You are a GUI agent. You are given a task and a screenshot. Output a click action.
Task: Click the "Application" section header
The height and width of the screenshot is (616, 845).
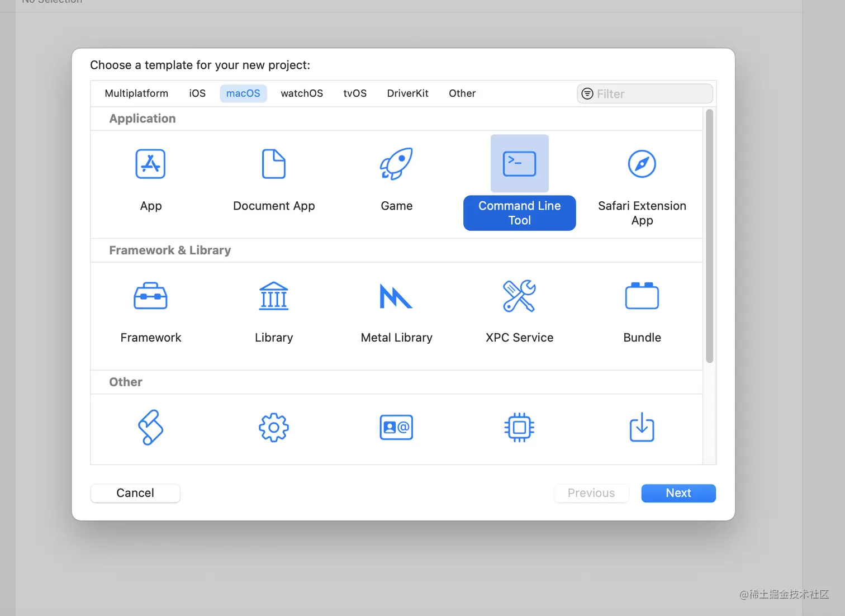click(x=143, y=119)
